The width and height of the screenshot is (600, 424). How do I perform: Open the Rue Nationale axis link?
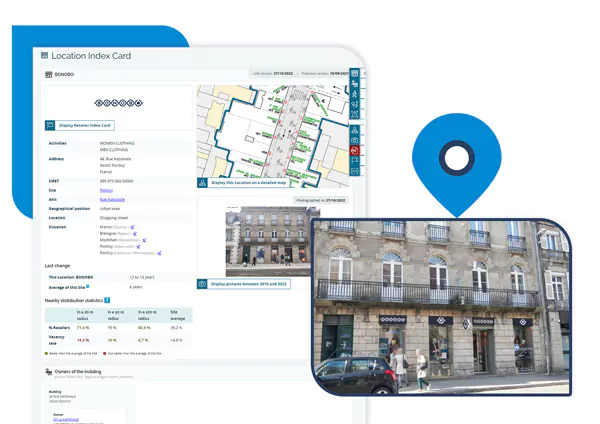112,198
